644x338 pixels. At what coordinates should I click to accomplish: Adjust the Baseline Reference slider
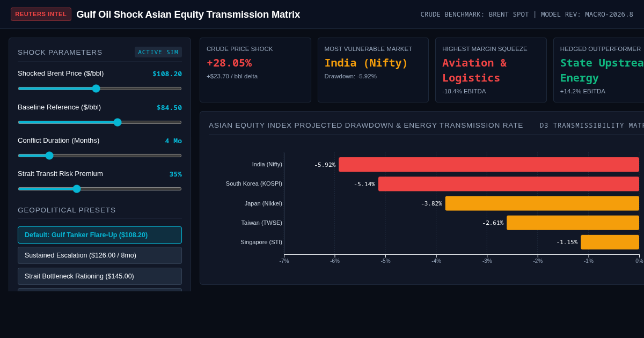pos(100,122)
